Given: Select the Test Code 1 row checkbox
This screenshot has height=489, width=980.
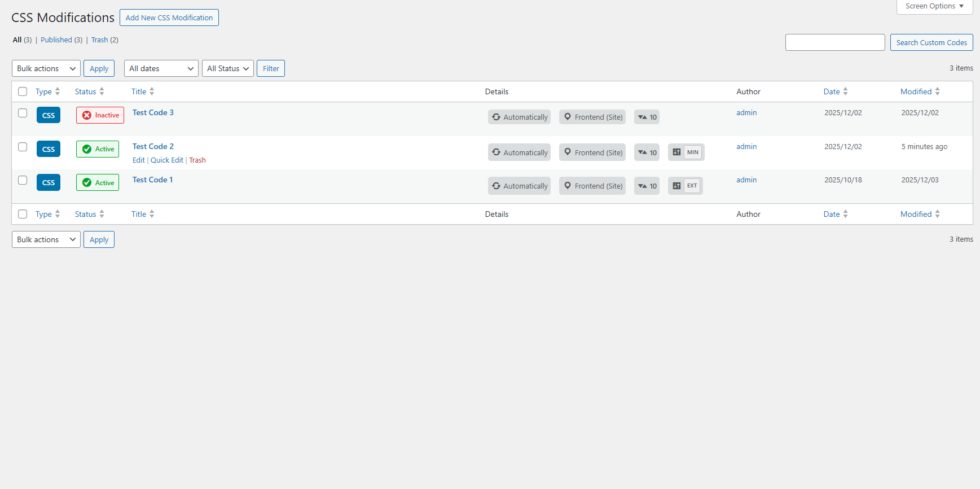Looking at the screenshot, I should tap(23, 180).
